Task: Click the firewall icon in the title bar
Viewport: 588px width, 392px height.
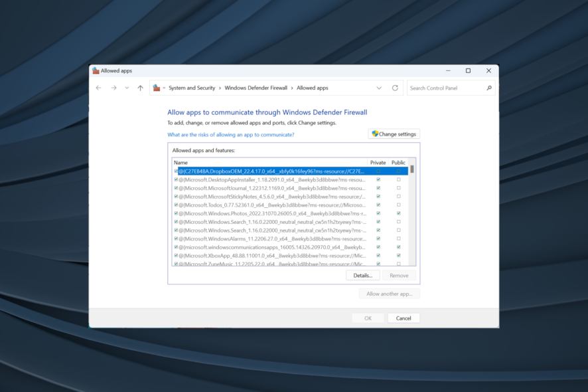Action: [x=97, y=70]
